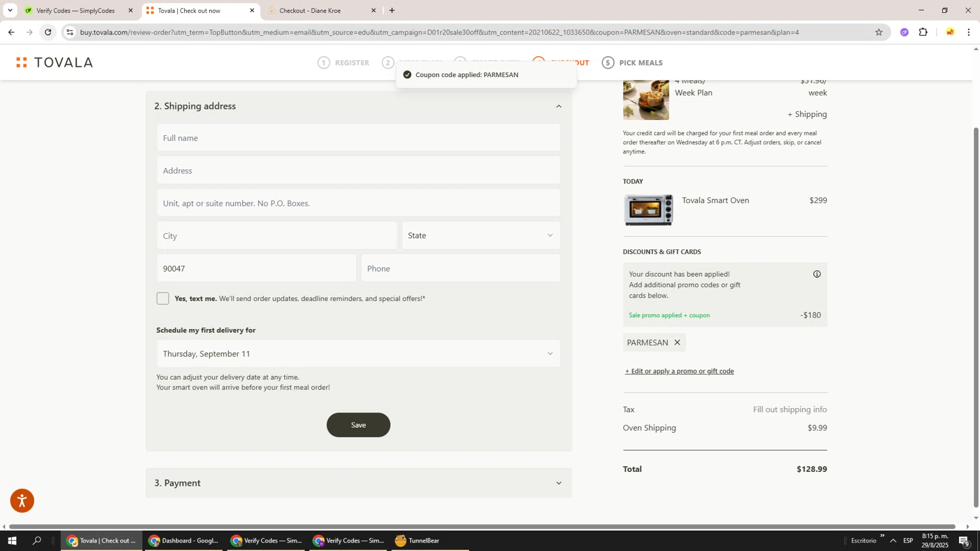The image size is (980, 551).
Task: Open the Windows Start menu
Action: point(11,541)
